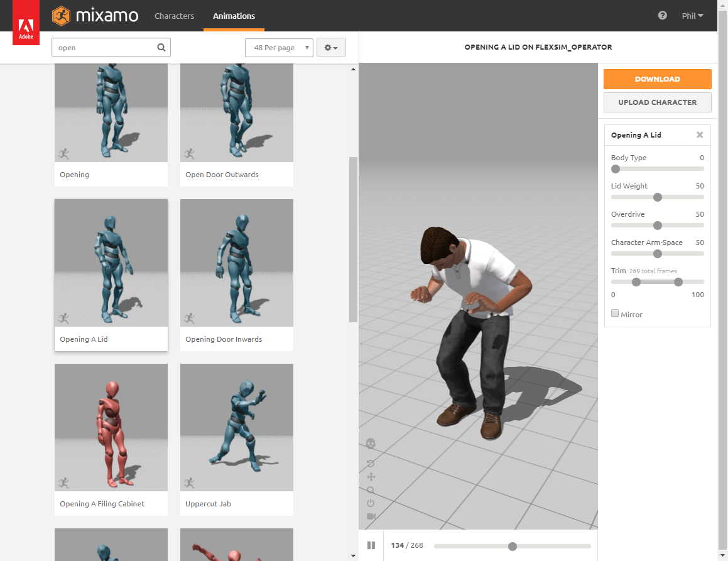Image resolution: width=728 pixels, height=561 pixels.
Task: Select the Animations tab
Action: (234, 16)
